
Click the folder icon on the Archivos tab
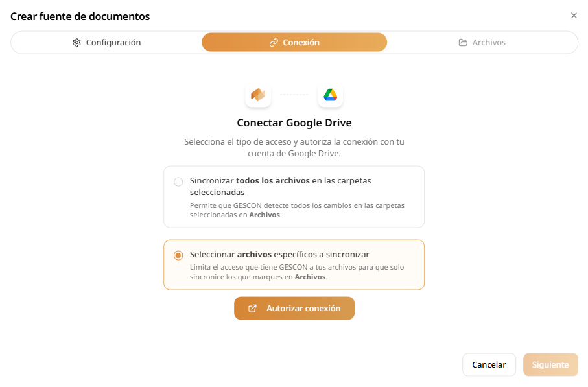pos(462,42)
